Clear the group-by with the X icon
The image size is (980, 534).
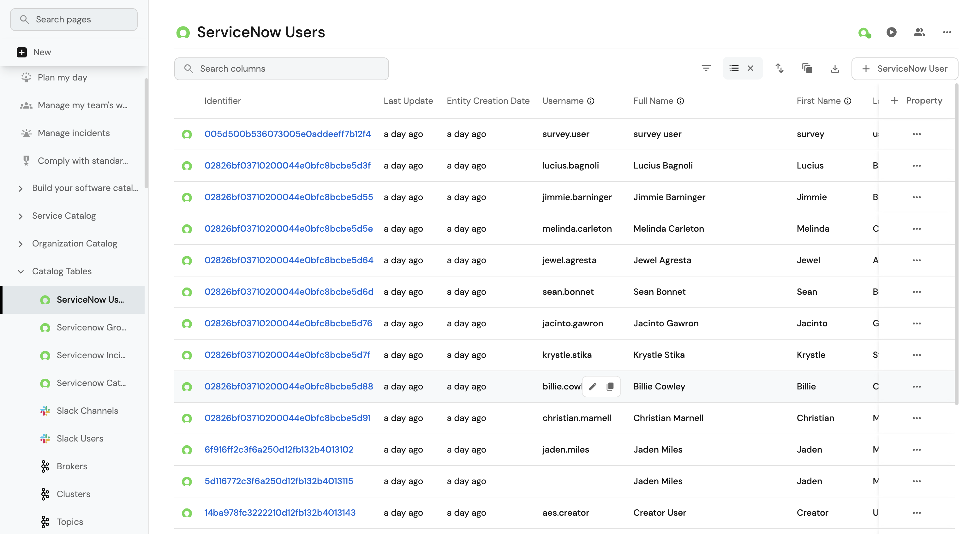(750, 68)
